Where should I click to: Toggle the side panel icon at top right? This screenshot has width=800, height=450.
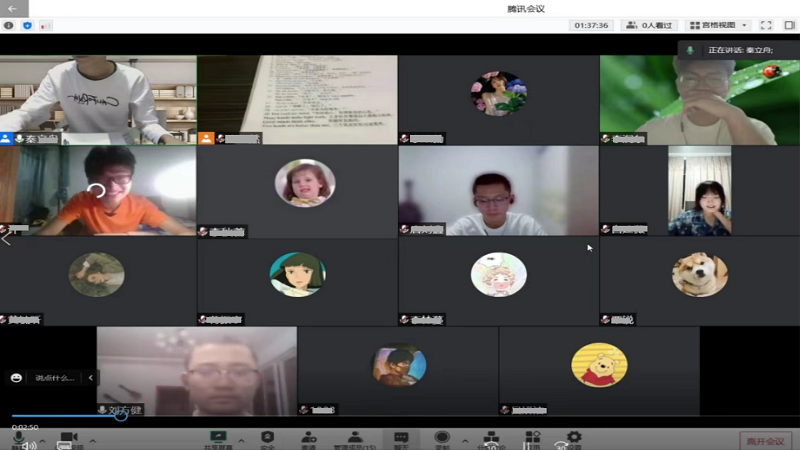[789, 25]
